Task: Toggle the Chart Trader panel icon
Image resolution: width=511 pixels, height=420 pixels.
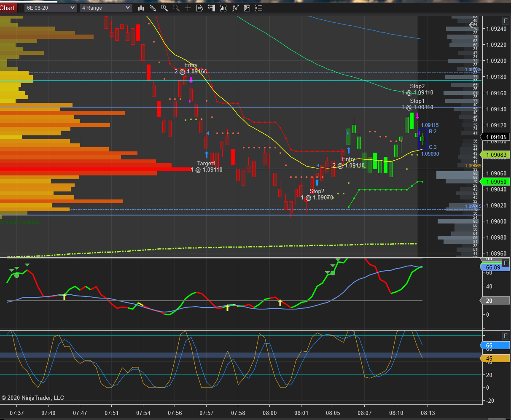Action: point(212,8)
